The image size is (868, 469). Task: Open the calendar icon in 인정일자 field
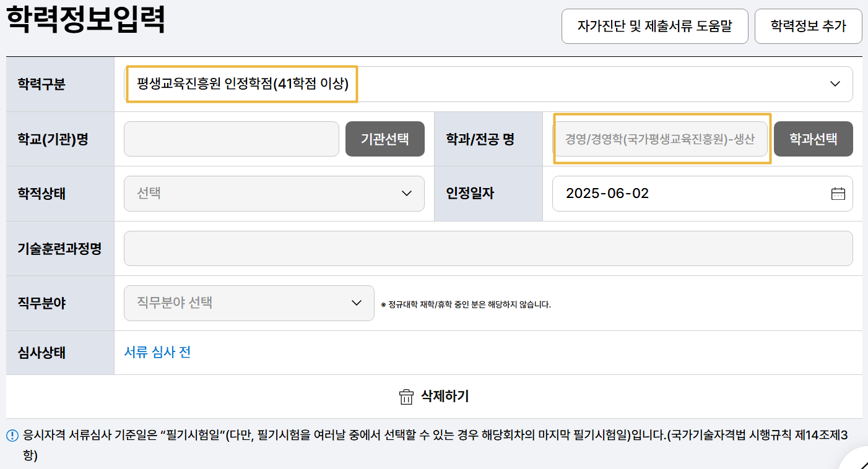(x=838, y=194)
